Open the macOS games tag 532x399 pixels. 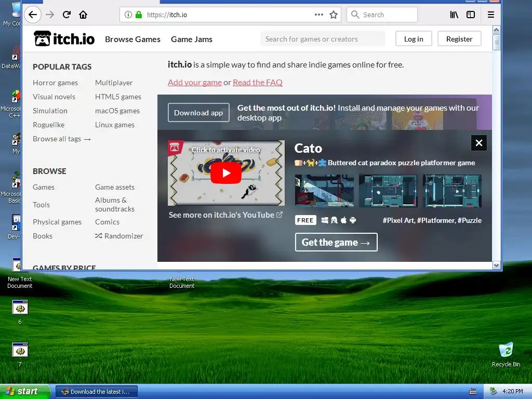(117, 111)
